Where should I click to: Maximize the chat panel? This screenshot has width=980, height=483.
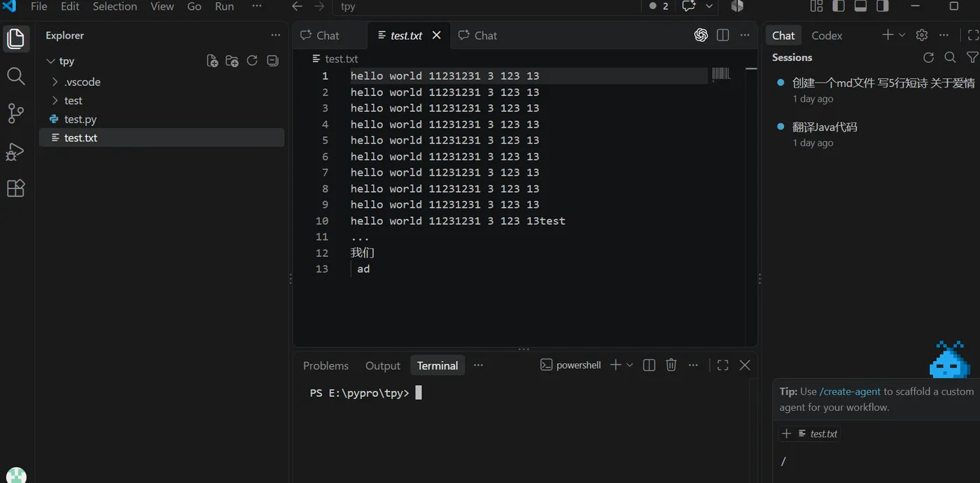coord(973,35)
